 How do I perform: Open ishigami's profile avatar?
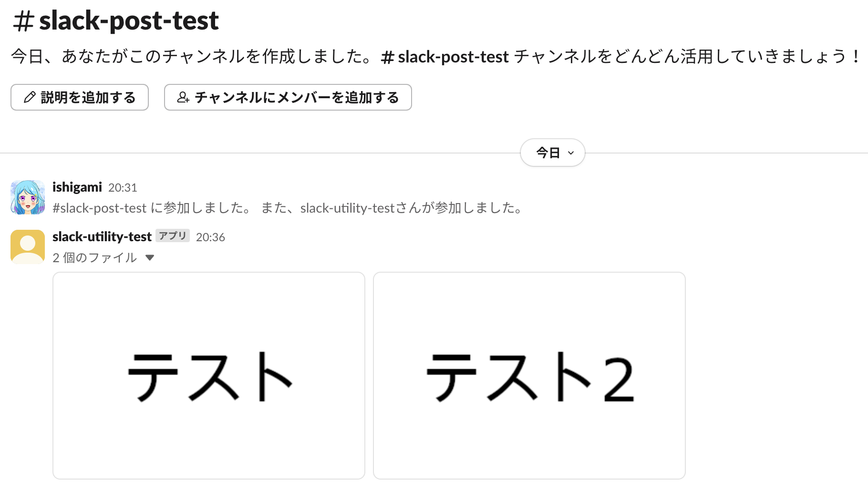pos(28,197)
